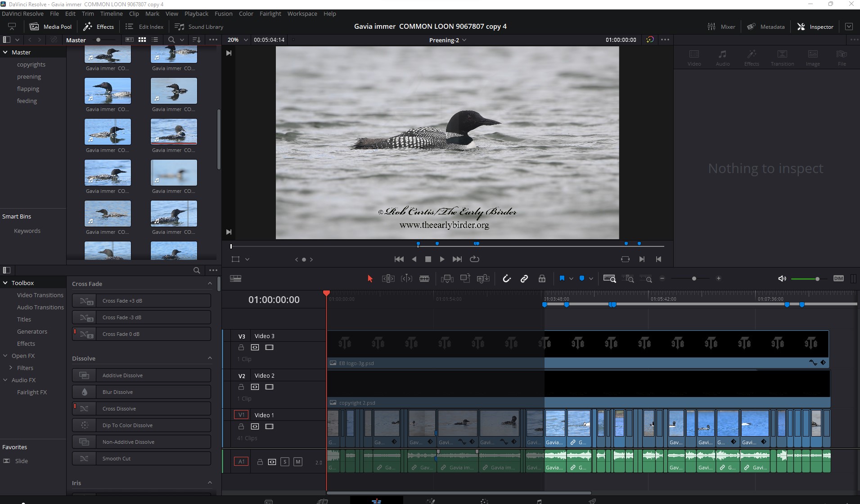Click the Overwrite Clip icon

(x=465, y=279)
